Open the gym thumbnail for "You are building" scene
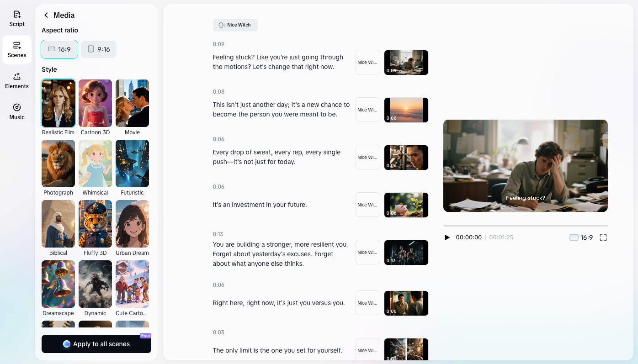638x364 pixels. coord(406,253)
